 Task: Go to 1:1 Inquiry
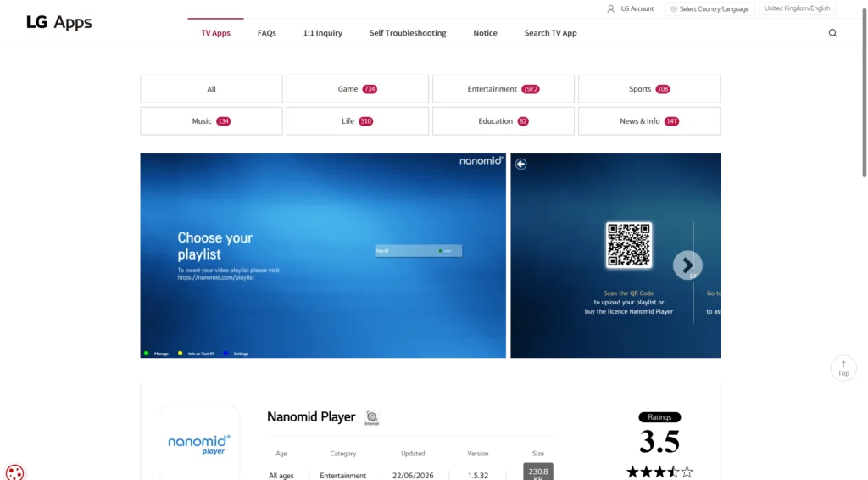(323, 33)
